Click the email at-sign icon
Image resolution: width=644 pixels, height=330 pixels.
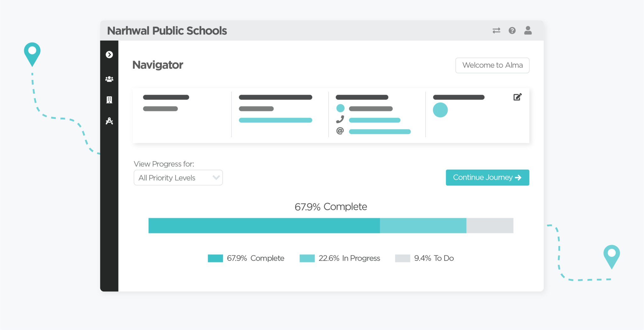(340, 131)
